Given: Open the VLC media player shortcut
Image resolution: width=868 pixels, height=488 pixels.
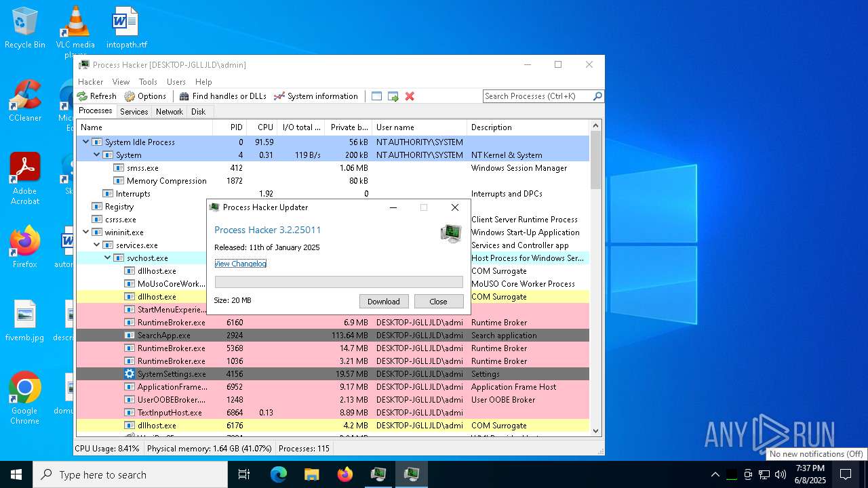Looking at the screenshot, I should pos(75,30).
